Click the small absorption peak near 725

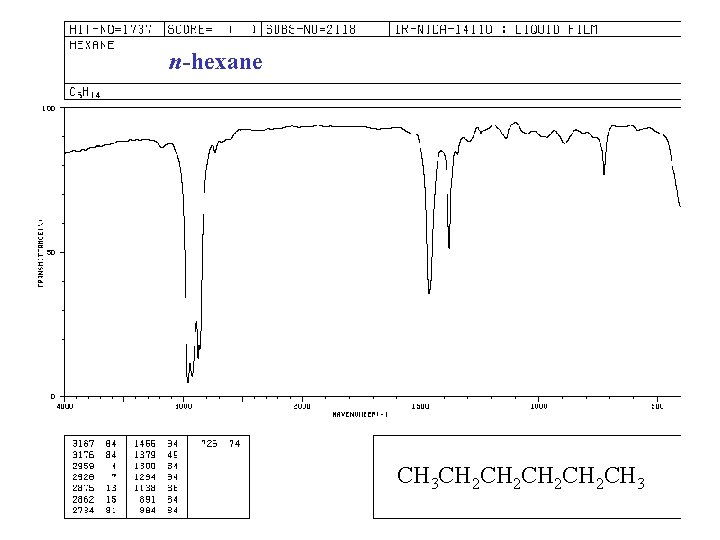coord(604,173)
